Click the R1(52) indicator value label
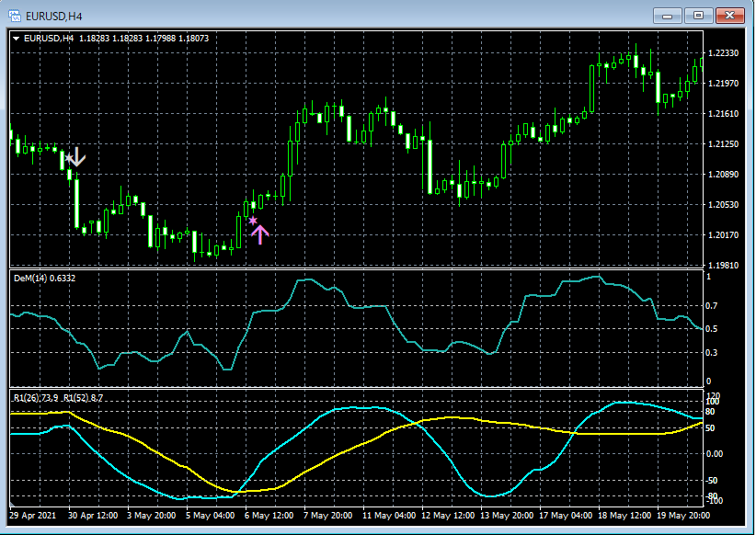The image size is (756, 535). pos(83,397)
